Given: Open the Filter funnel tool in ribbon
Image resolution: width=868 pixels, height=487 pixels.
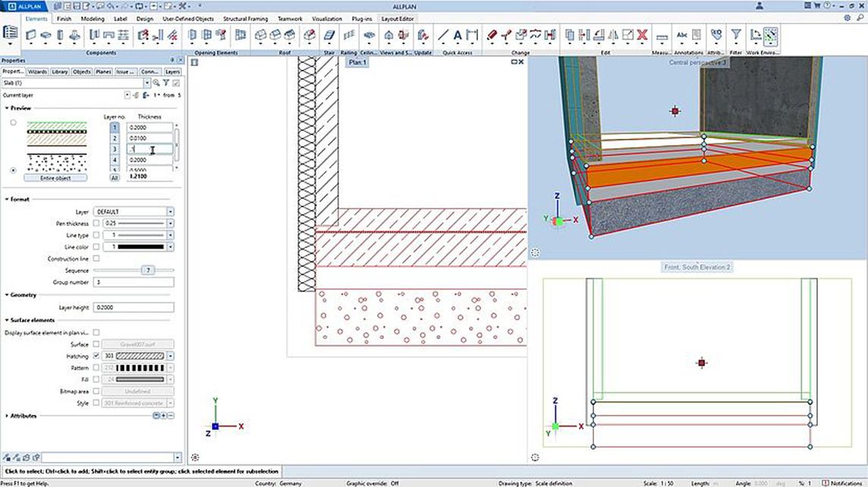Looking at the screenshot, I should 735,35.
